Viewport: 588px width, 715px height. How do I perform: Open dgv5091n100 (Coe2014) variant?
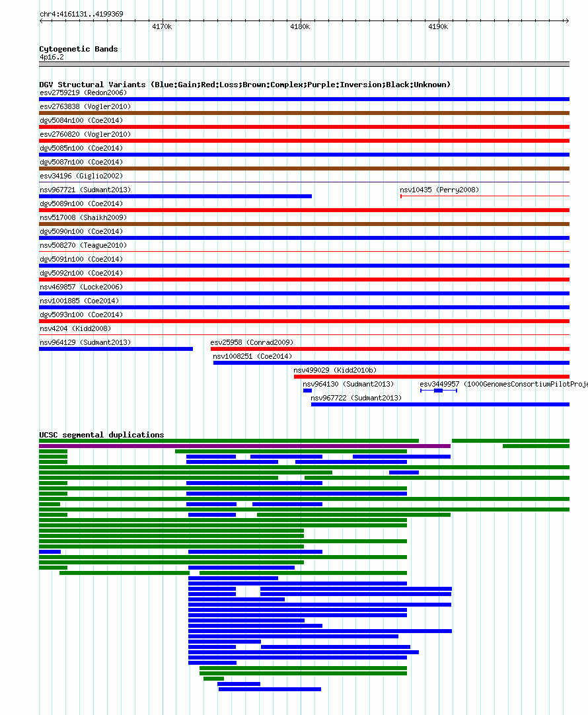(81, 259)
